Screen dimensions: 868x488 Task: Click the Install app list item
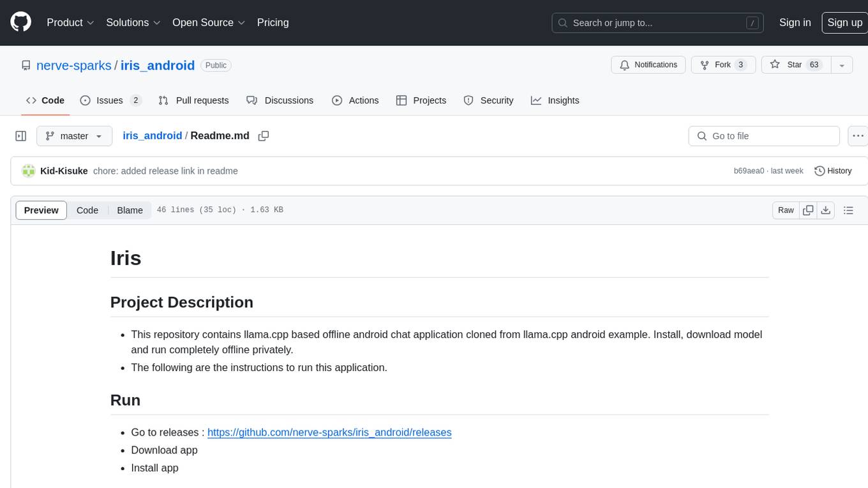click(154, 468)
